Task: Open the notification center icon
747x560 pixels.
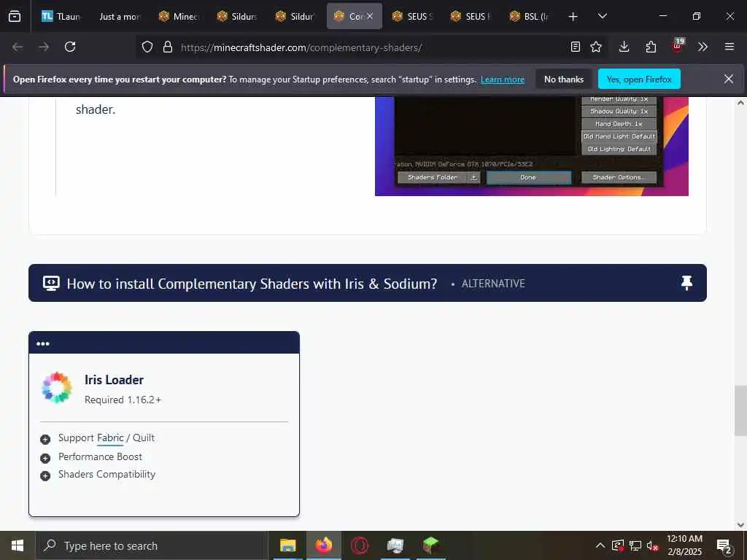Action: pos(724,546)
